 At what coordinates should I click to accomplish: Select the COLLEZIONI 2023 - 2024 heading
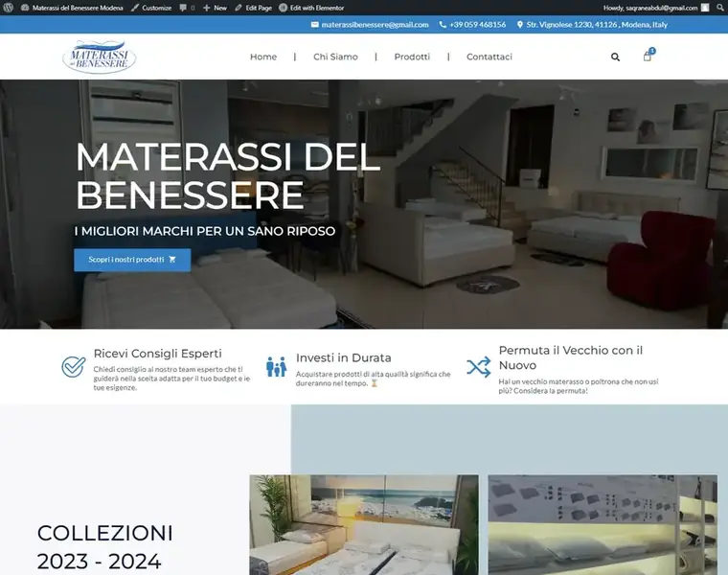[x=105, y=547]
